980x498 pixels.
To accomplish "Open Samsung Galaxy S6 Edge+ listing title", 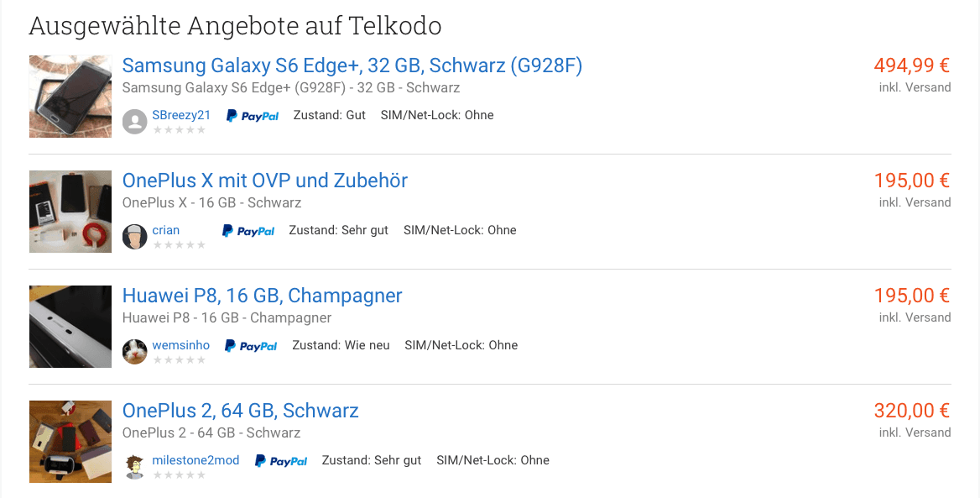I will 352,65.
